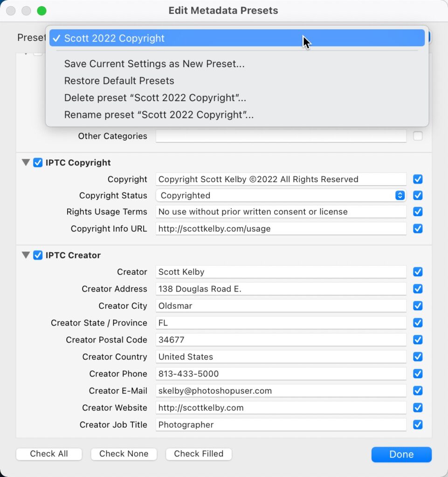
Task: Open the Copyright Status dropdown
Action: tap(281, 195)
